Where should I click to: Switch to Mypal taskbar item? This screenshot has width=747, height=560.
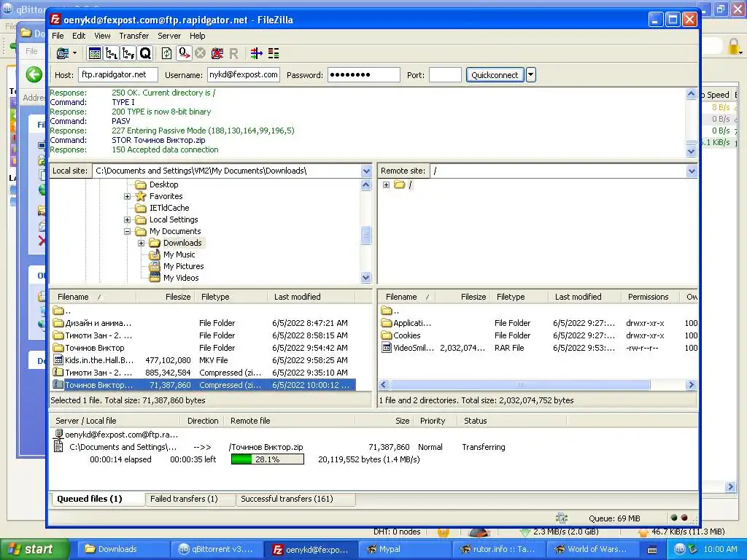coord(405,550)
